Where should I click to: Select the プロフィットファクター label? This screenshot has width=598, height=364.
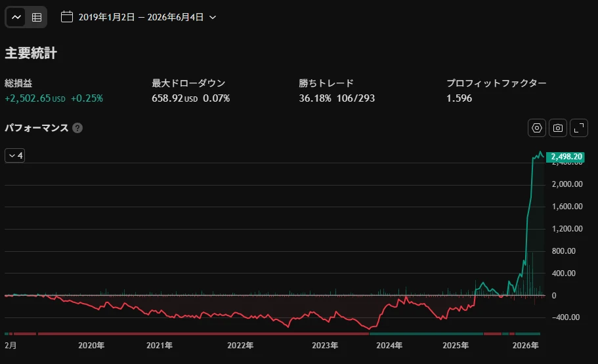tap(496, 83)
